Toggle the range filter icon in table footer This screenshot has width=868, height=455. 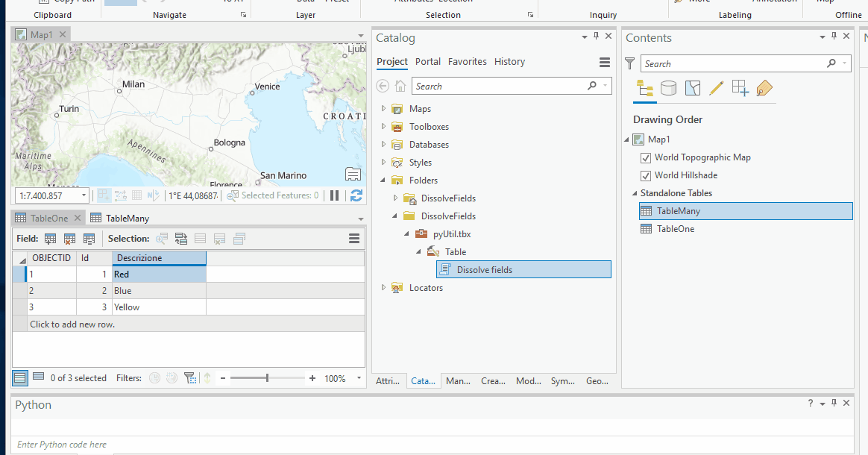tap(172, 378)
